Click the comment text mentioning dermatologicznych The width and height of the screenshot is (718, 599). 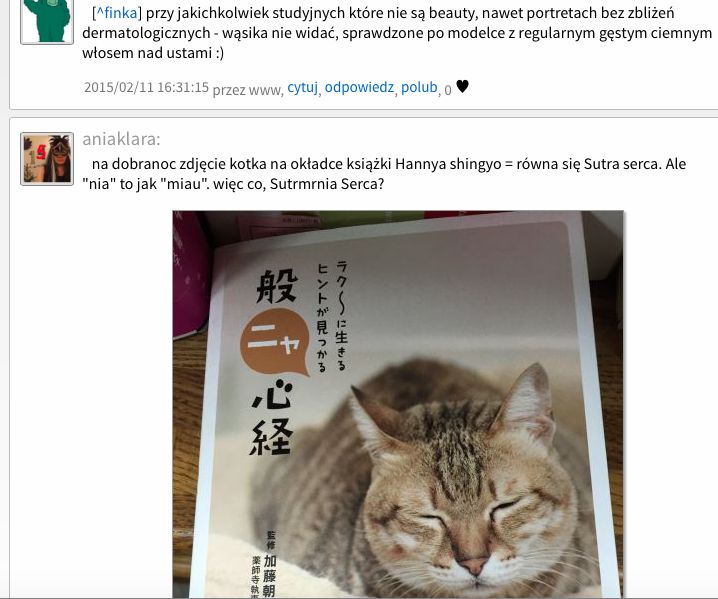click(x=397, y=33)
